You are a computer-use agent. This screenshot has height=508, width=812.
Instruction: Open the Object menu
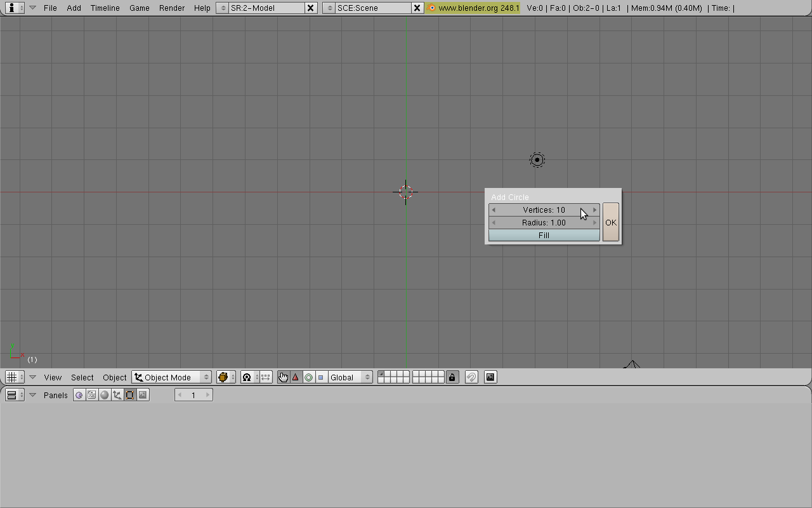click(x=115, y=377)
